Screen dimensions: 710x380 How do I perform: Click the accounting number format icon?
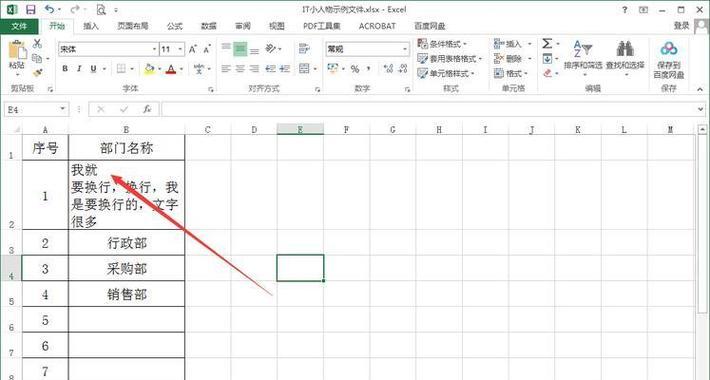tap(333, 69)
